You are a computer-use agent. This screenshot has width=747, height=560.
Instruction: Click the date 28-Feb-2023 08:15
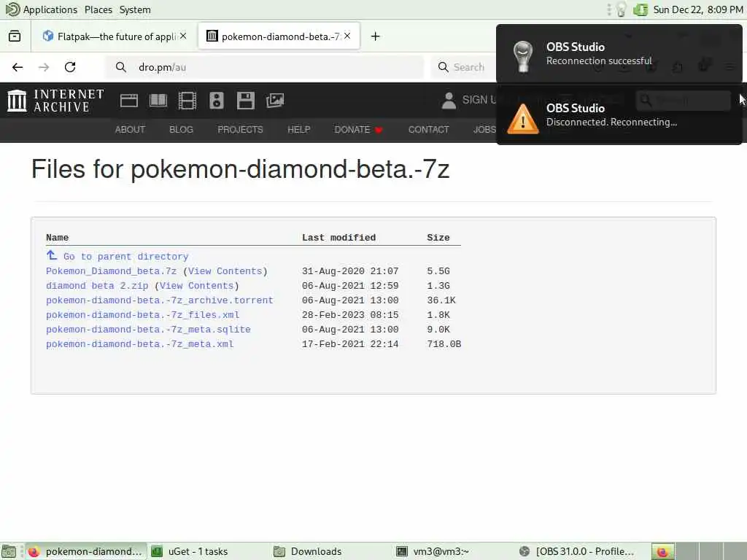point(350,315)
